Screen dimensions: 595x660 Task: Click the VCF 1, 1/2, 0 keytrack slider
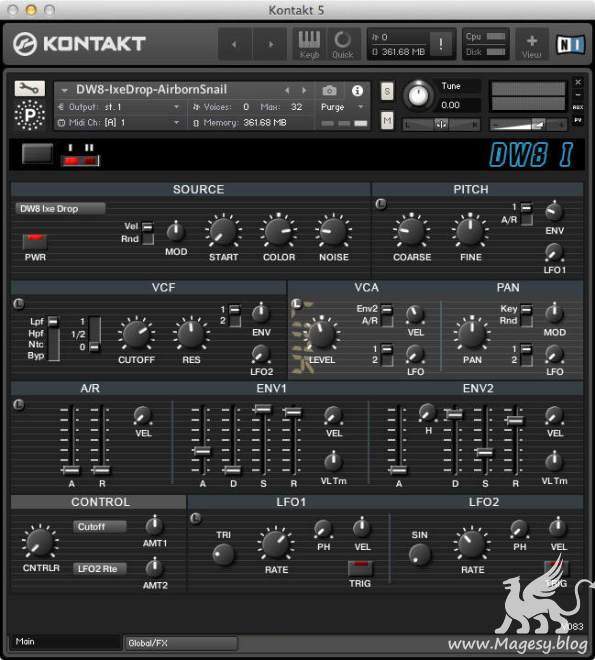(94, 334)
